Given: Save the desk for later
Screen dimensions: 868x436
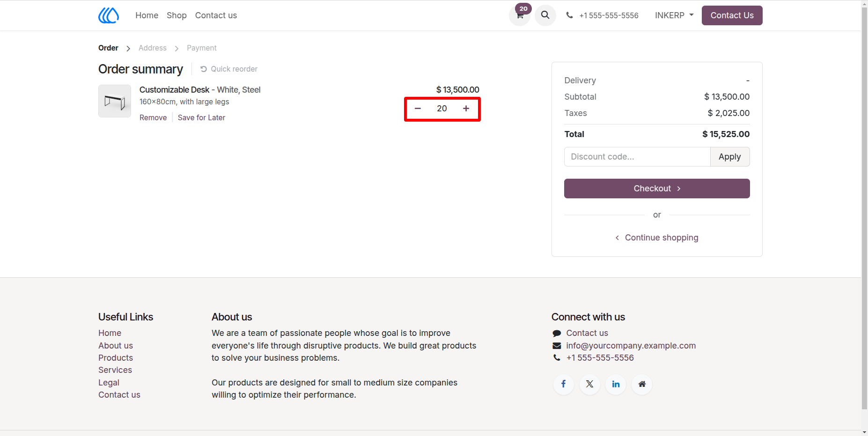Looking at the screenshot, I should point(201,117).
